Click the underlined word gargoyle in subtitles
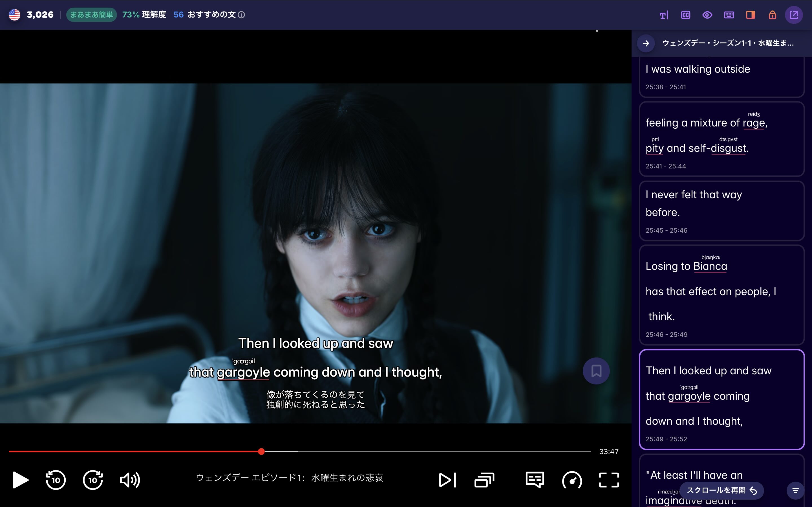The width and height of the screenshot is (812, 507). [x=244, y=372]
